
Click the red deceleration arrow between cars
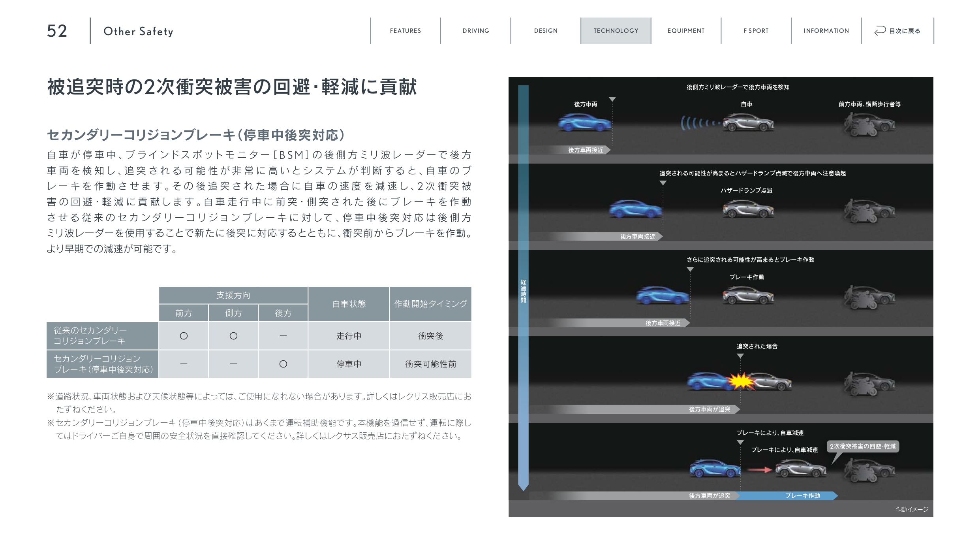(x=759, y=470)
